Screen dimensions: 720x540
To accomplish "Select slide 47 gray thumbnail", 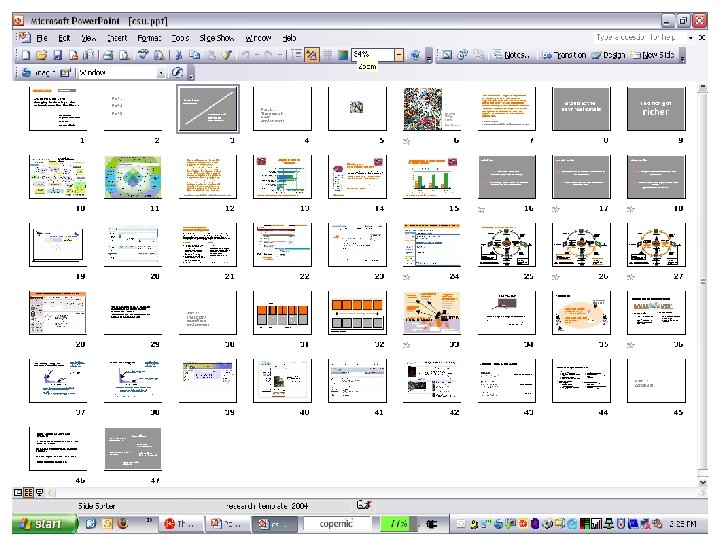I will (x=133, y=449).
